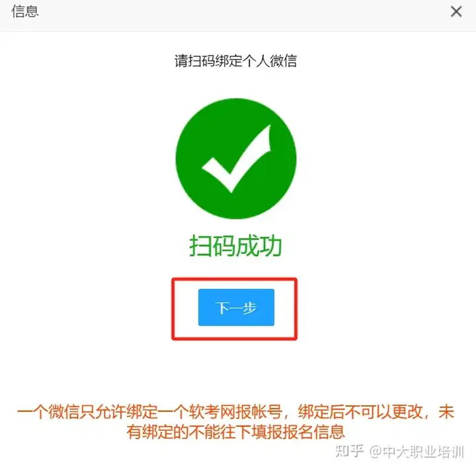Click the 请扫码绑定个人微信 heading
Viewport: 476px width, 471px height.
pyautogui.click(x=235, y=61)
